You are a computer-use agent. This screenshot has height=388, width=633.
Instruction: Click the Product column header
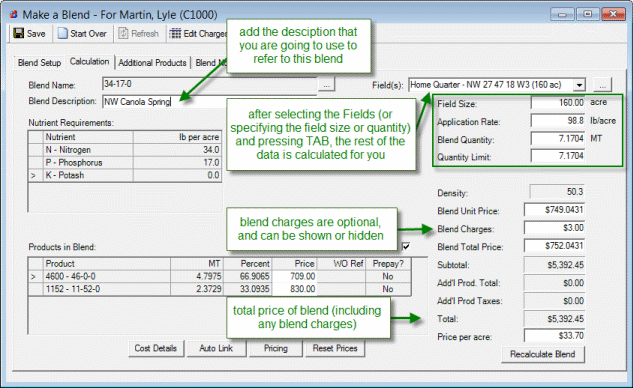pyautogui.click(x=107, y=264)
